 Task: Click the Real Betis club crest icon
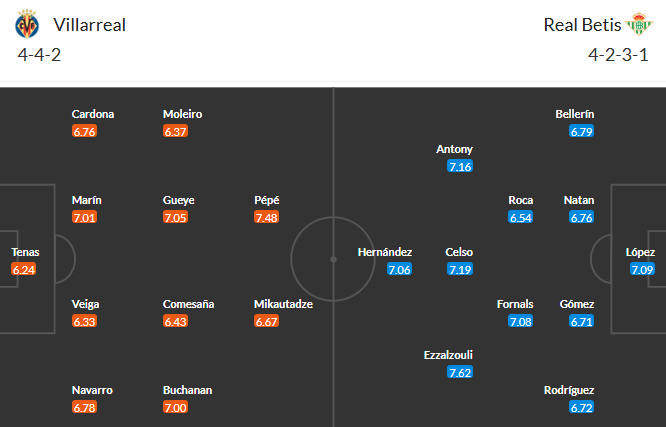(x=638, y=24)
